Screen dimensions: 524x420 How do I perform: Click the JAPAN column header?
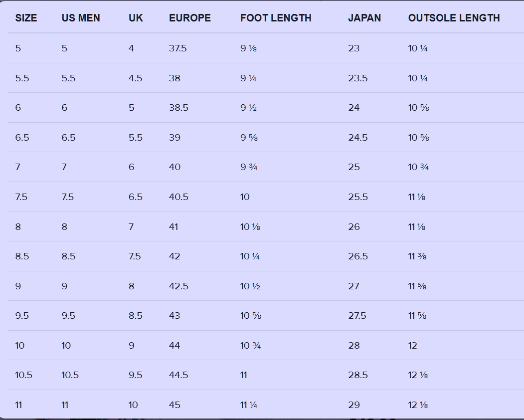(364, 18)
